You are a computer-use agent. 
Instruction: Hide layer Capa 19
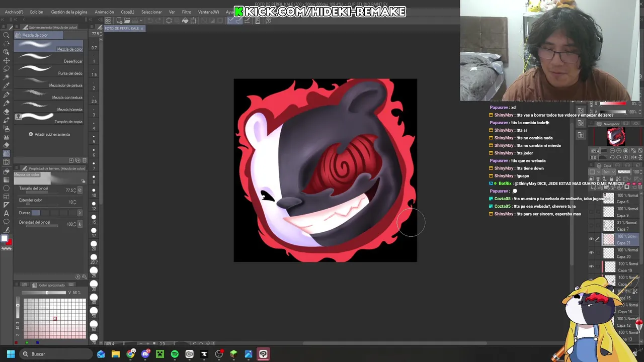pos(591,266)
